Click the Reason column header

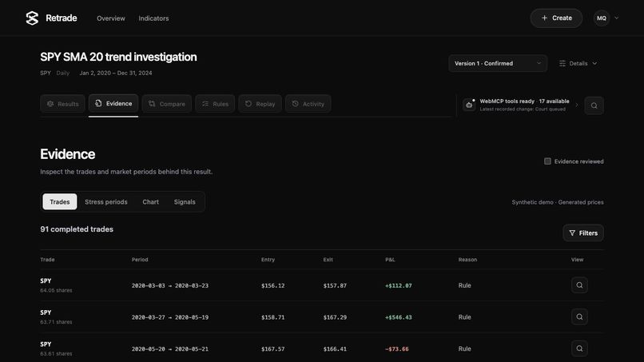pyautogui.click(x=467, y=260)
